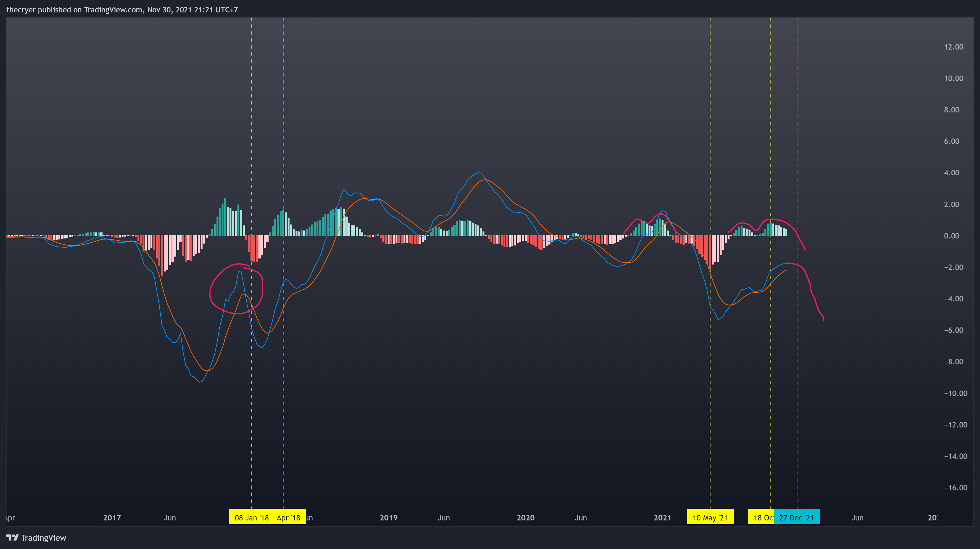Viewport: 980px width, 549px height.
Task: Click the −10.00 price axis value
Action: (x=956, y=393)
